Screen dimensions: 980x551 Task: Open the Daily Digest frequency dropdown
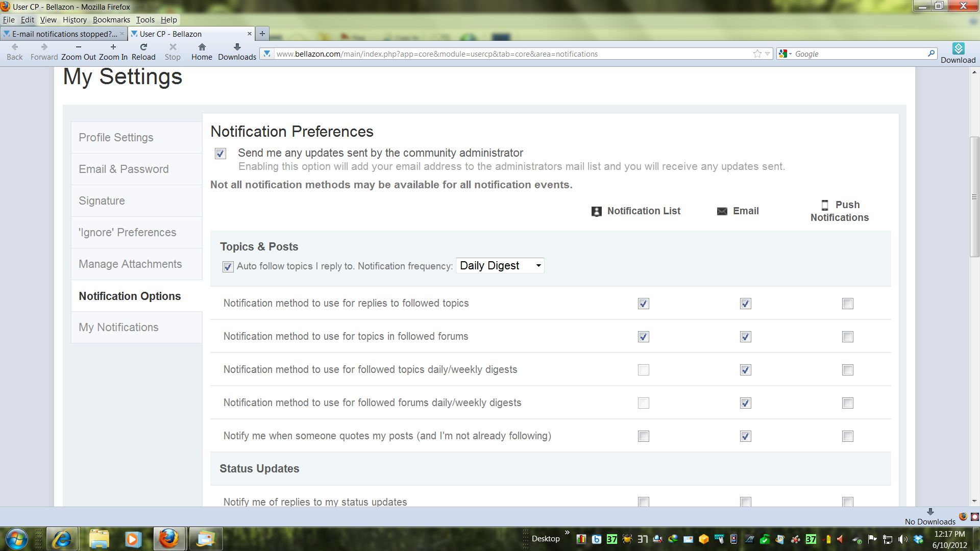point(500,266)
